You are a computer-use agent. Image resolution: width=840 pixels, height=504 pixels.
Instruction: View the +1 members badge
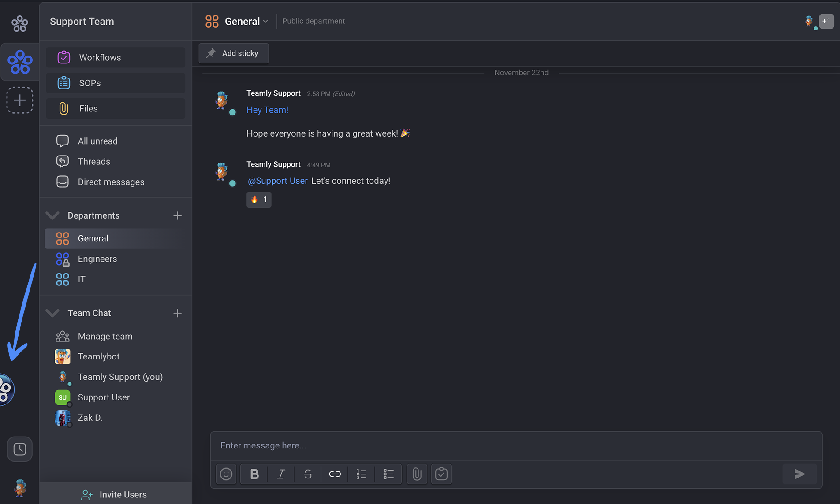point(826,21)
